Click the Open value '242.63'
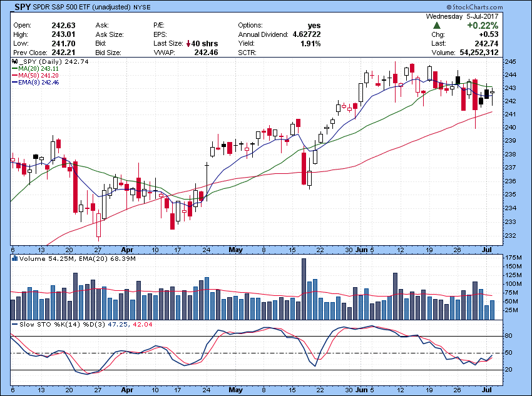 point(63,26)
